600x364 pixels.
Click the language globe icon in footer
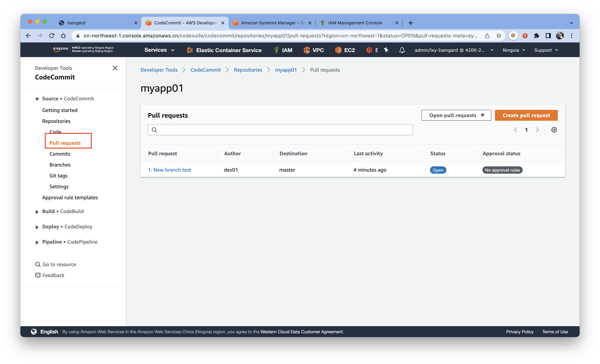[x=34, y=332]
